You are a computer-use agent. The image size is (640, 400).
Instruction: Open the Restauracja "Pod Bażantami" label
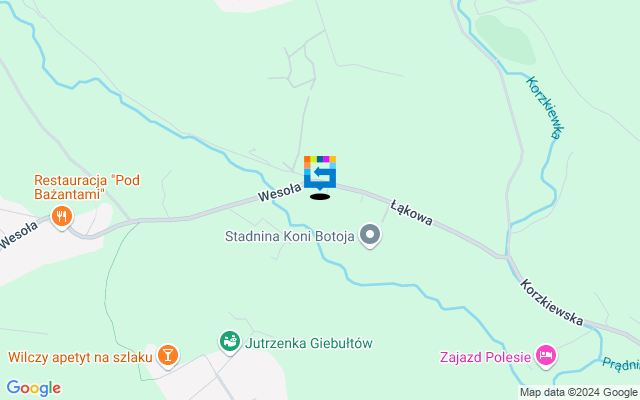(87, 187)
